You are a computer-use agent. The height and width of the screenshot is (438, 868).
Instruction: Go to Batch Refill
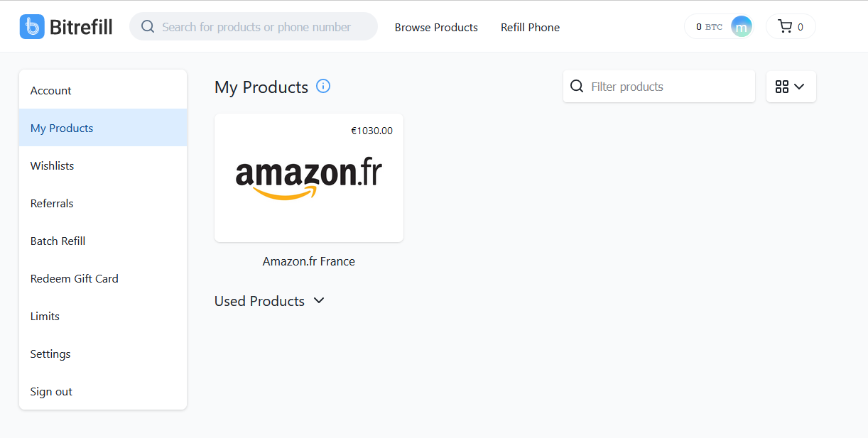(58, 241)
